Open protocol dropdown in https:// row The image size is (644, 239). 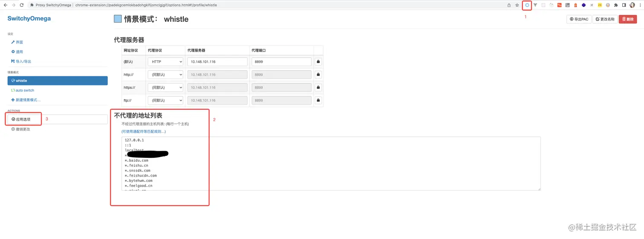pyautogui.click(x=165, y=87)
